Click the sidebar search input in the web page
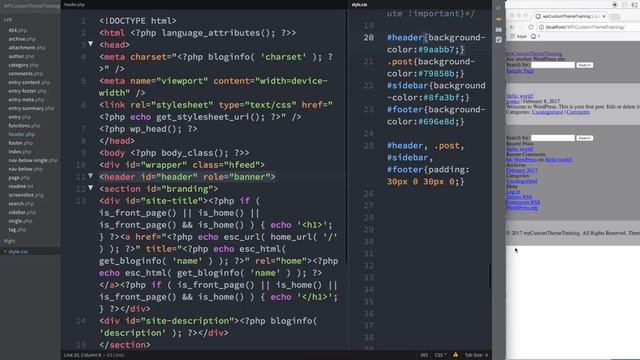This screenshot has height=360, width=640. (x=553, y=138)
